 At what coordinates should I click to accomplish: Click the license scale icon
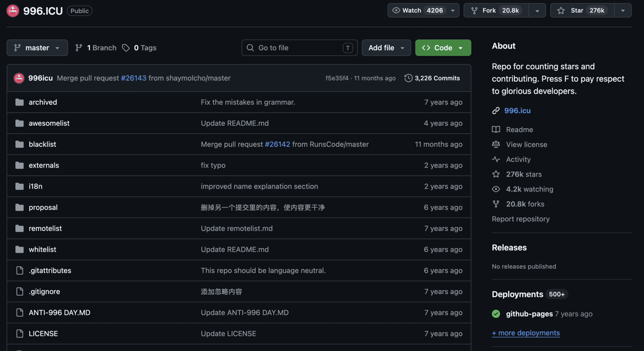pos(496,144)
